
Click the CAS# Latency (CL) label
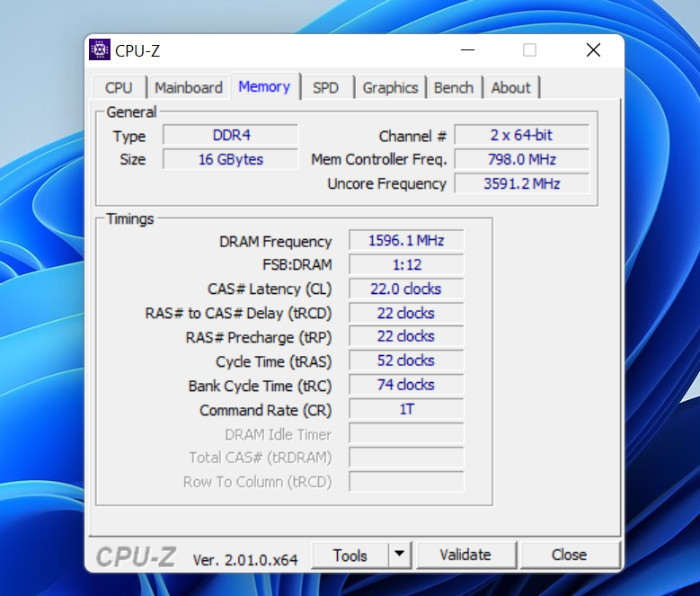[x=270, y=289]
